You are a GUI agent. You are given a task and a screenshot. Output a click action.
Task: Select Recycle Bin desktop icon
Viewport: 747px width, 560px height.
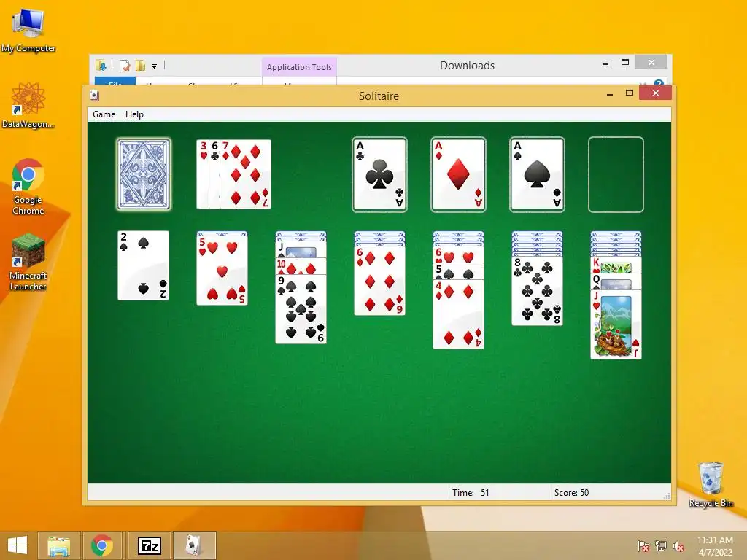pos(711,485)
